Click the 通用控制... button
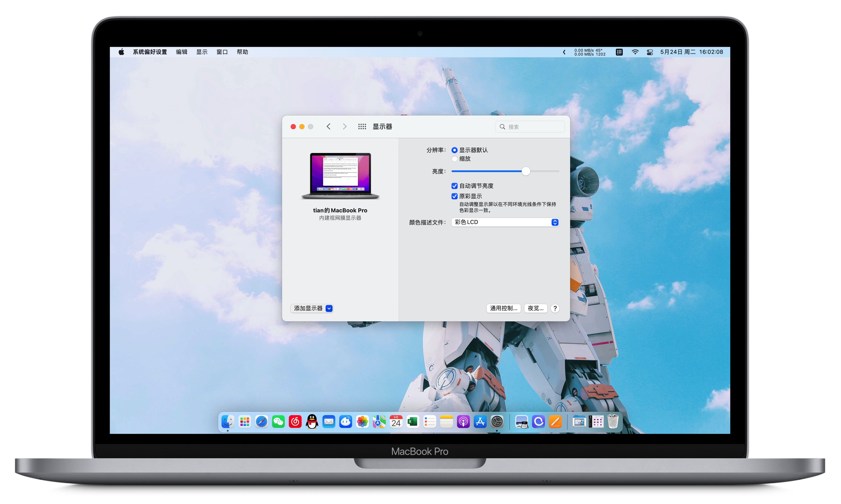Screen dimensions: 841x504 pos(504,308)
